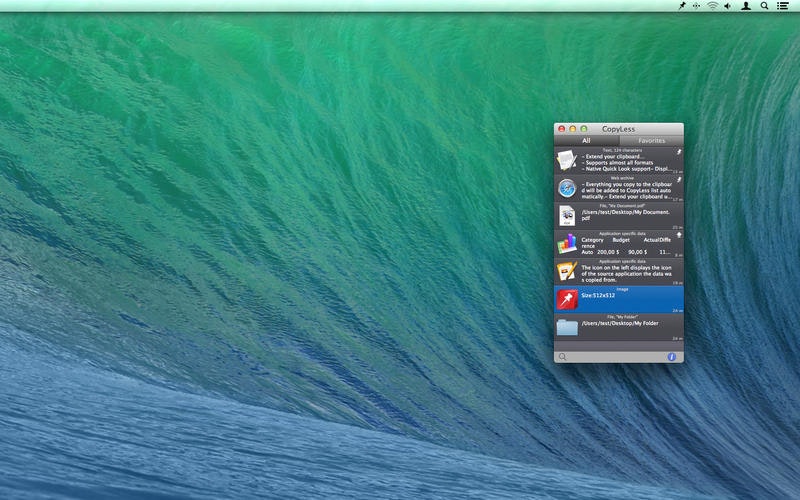This screenshot has height=500, width=800.
Task: Click the Numbers chart icon on budget clipping
Action: click(x=567, y=244)
